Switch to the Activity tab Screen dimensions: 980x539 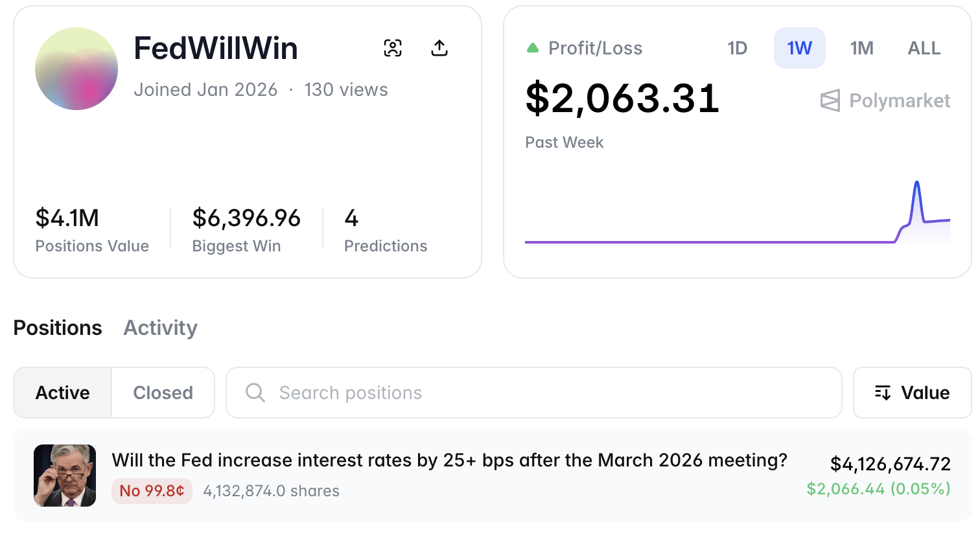pos(160,328)
